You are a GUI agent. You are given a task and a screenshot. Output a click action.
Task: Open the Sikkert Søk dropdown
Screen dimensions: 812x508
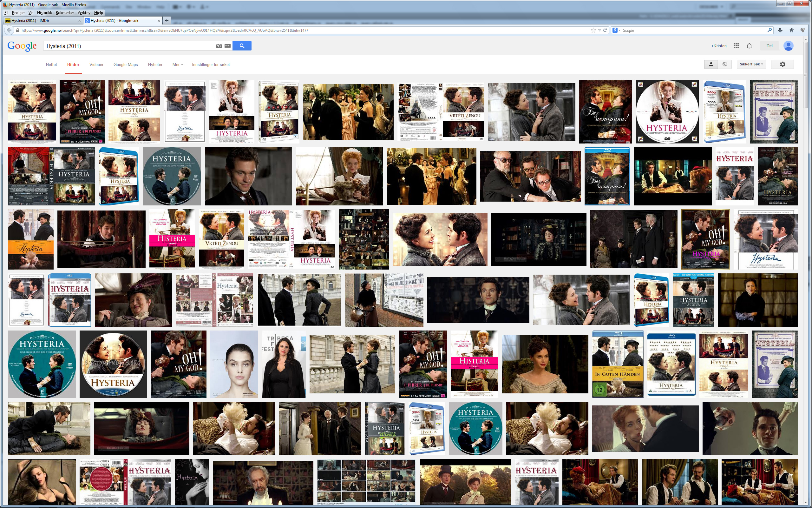[751, 64]
